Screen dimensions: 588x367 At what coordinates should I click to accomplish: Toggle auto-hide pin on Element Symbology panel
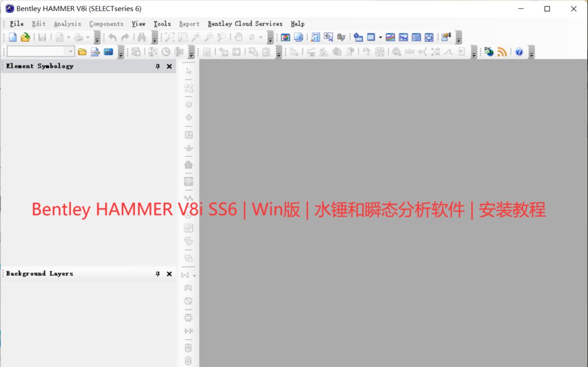[157, 66]
